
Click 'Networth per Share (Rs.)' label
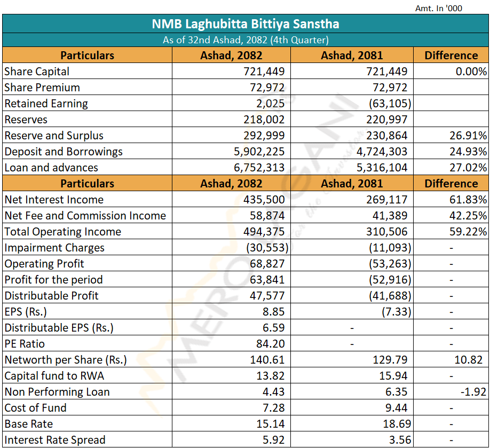pos(66,360)
